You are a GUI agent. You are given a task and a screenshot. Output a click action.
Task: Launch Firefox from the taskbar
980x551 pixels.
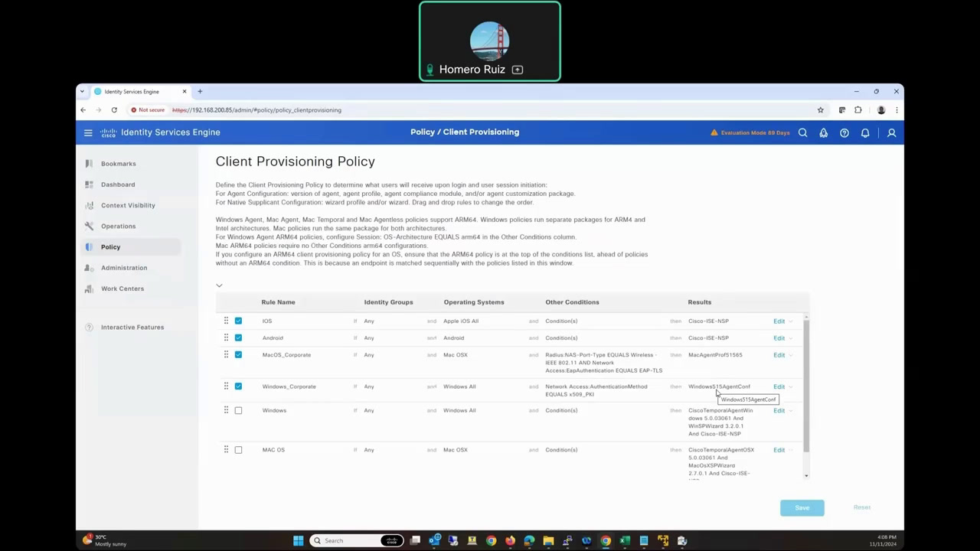510,540
